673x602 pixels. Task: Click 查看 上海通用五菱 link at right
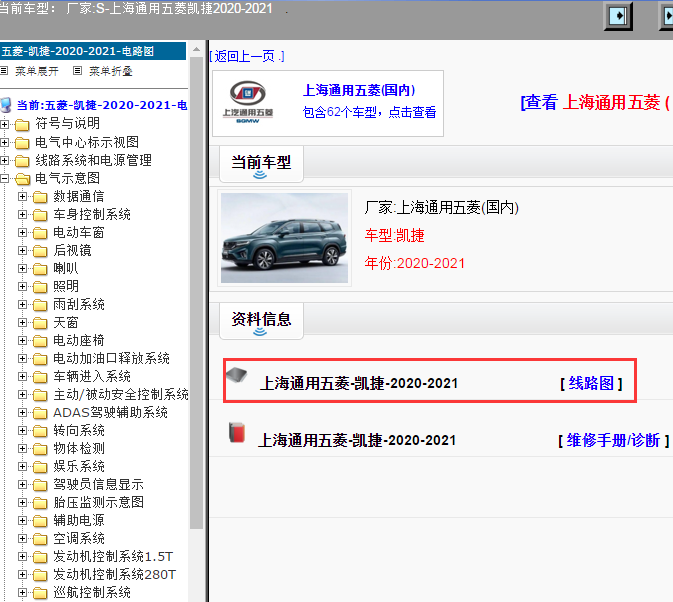[x=596, y=103]
